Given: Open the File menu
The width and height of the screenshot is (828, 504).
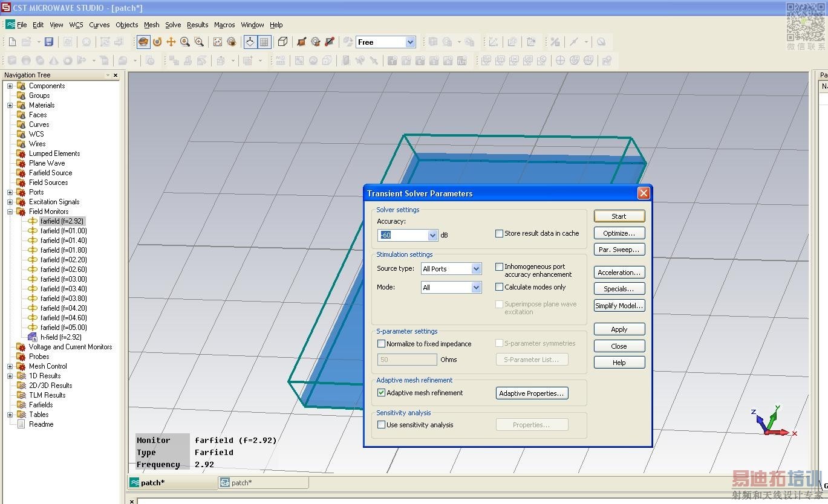Looking at the screenshot, I should pyautogui.click(x=22, y=25).
